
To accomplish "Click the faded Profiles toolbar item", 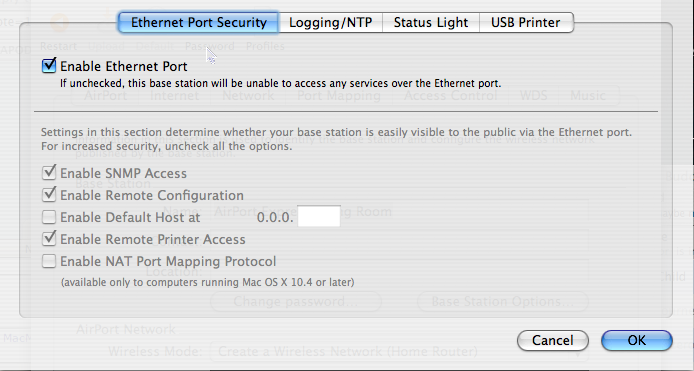I will (x=265, y=46).
